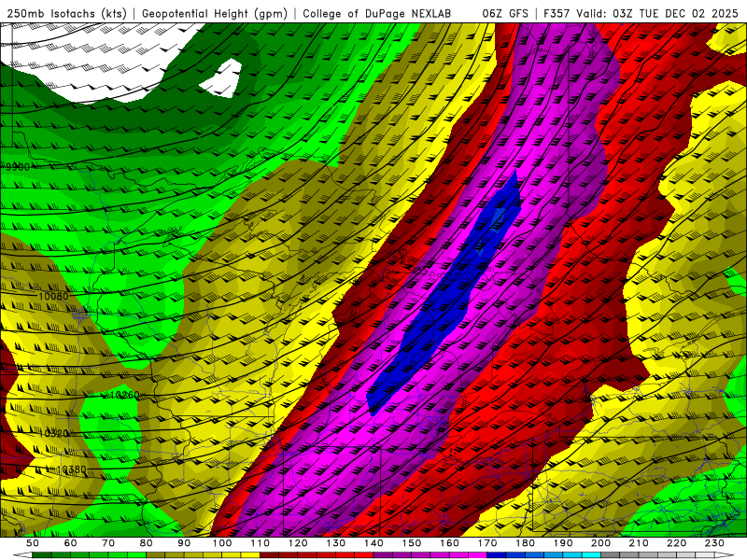Click the dark red legend swatch right of 110

tap(269, 555)
